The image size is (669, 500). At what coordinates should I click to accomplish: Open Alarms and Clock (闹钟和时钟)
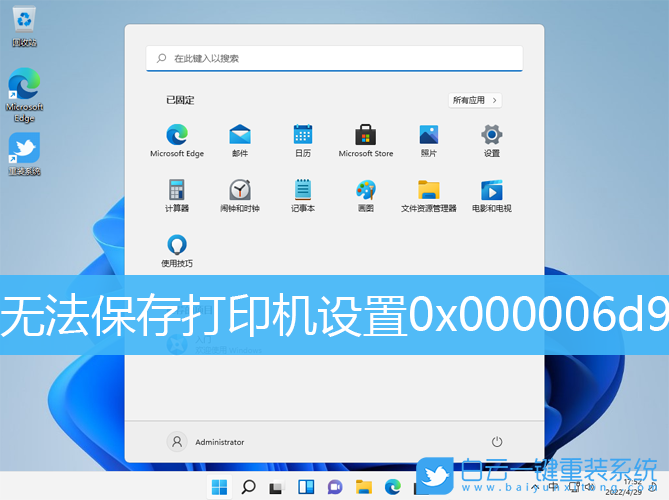pos(240,196)
